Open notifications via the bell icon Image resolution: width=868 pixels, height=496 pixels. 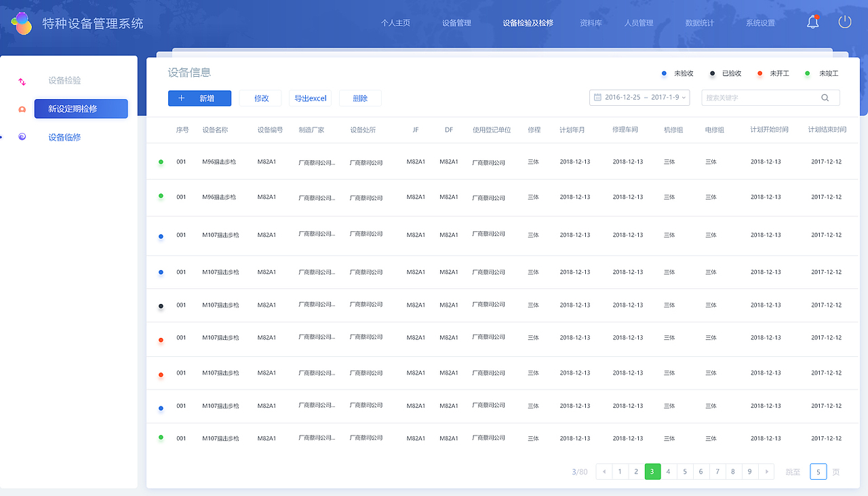[x=812, y=21]
